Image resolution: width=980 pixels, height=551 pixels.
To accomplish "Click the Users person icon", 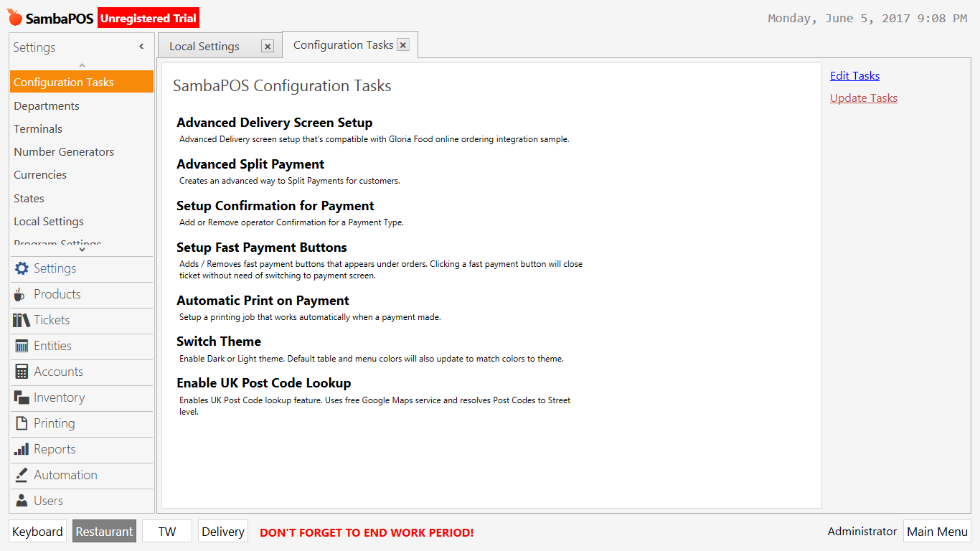I will coord(22,501).
